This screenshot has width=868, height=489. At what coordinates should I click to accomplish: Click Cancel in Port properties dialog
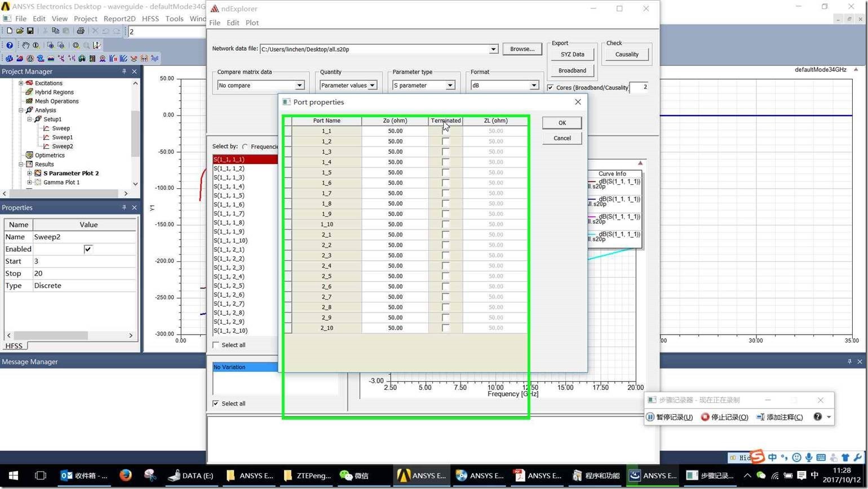coord(562,138)
